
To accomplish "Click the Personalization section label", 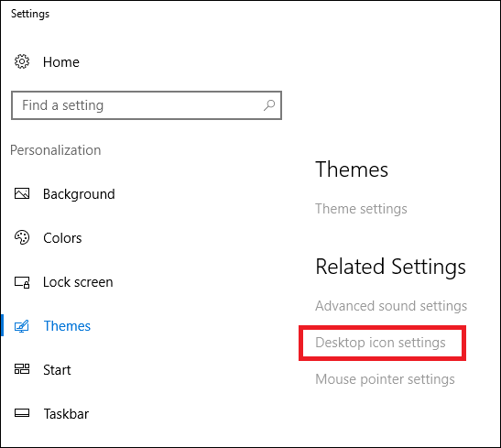I will 56,150.
